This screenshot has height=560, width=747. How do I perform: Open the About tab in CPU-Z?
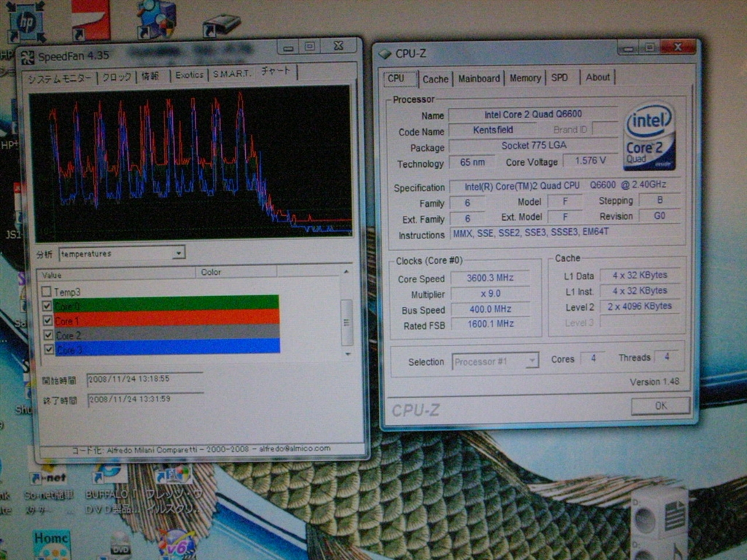pos(597,77)
